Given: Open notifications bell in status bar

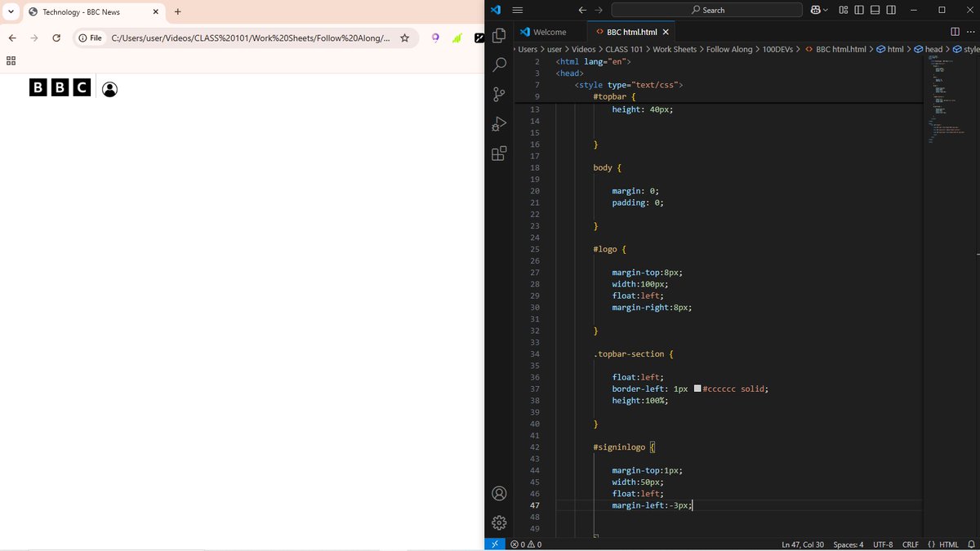Looking at the screenshot, I should (x=969, y=544).
